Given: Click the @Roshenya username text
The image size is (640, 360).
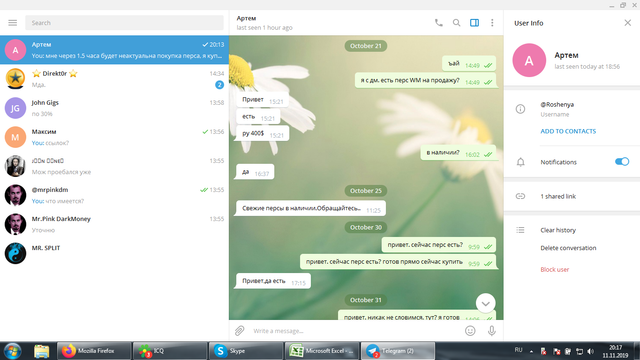Looking at the screenshot, I should (x=557, y=104).
